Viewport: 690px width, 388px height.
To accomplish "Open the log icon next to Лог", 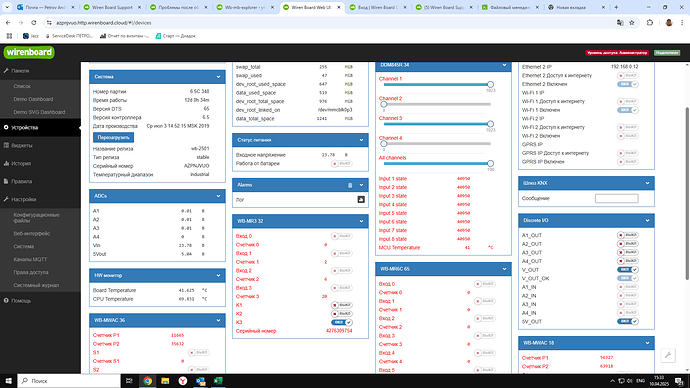I will coord(361,200).
